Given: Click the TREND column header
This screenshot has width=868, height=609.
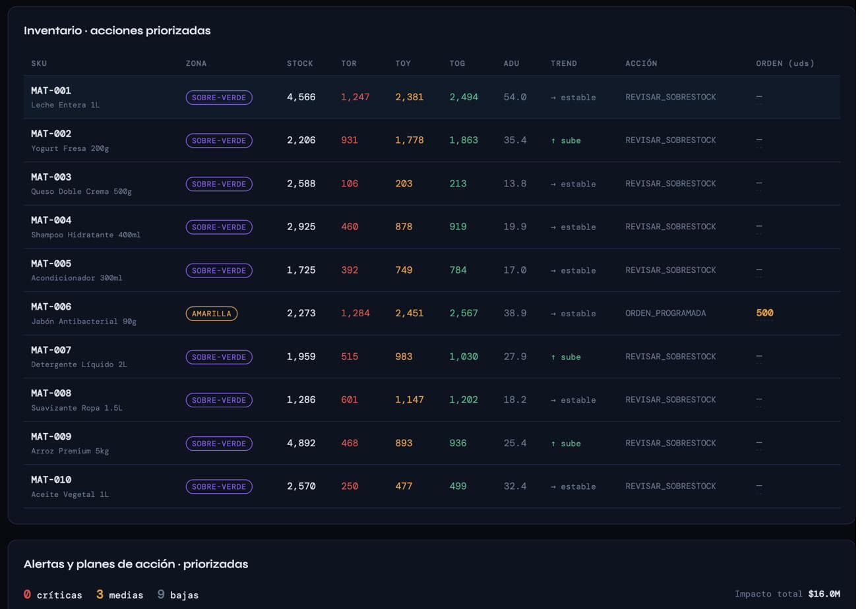Looking at the screenshot, I should [564, 63].
